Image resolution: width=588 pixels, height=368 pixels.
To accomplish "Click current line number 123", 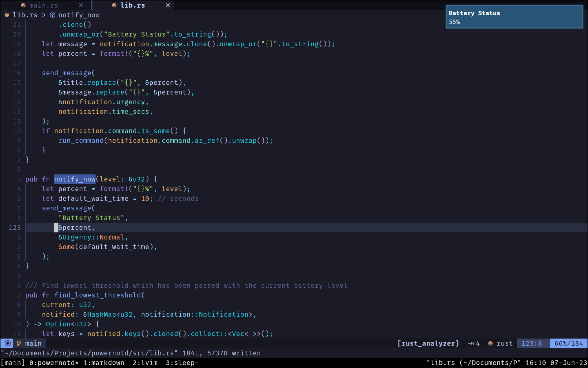I will pyautogui.click(x=15, y=228).
